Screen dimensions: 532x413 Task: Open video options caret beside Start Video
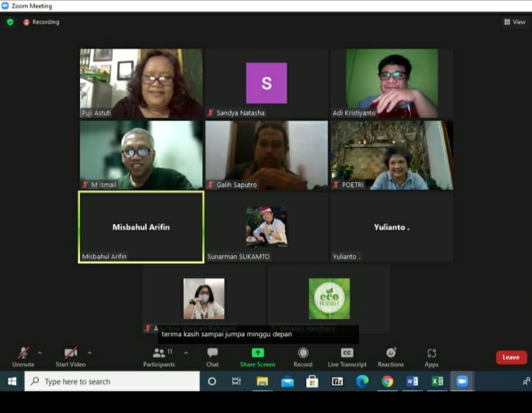point(90,353)
